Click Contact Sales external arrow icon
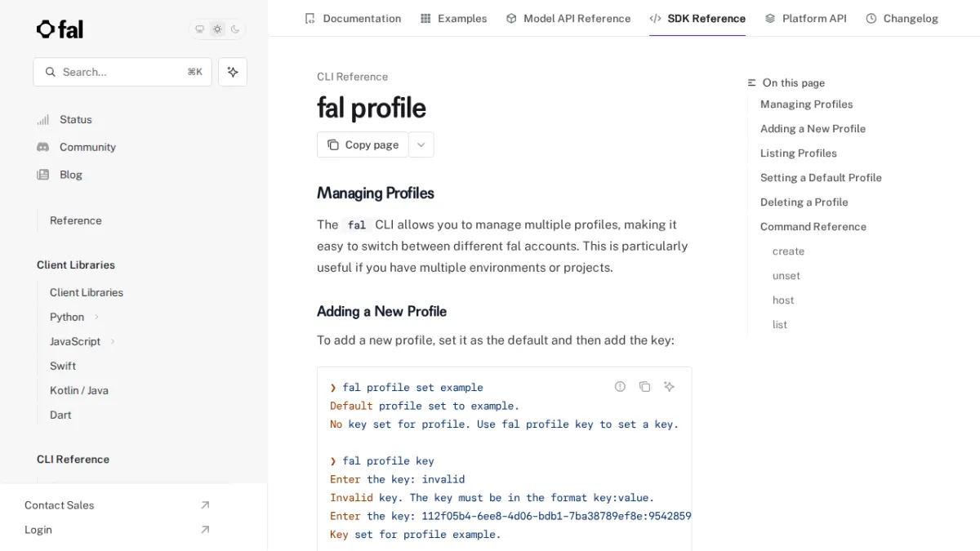The height and width of the screenshot is (551, 980). tap(205, 505)
